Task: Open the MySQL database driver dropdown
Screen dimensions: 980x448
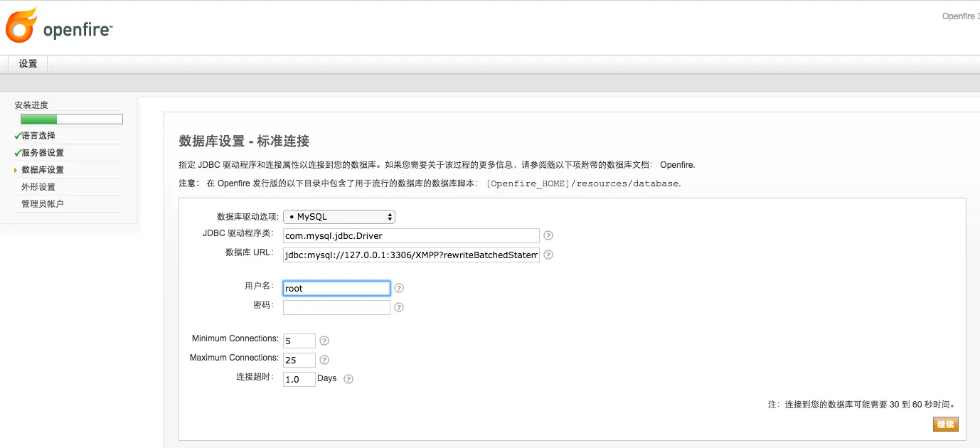Action: pyautogui.click(x=339, y=217)
